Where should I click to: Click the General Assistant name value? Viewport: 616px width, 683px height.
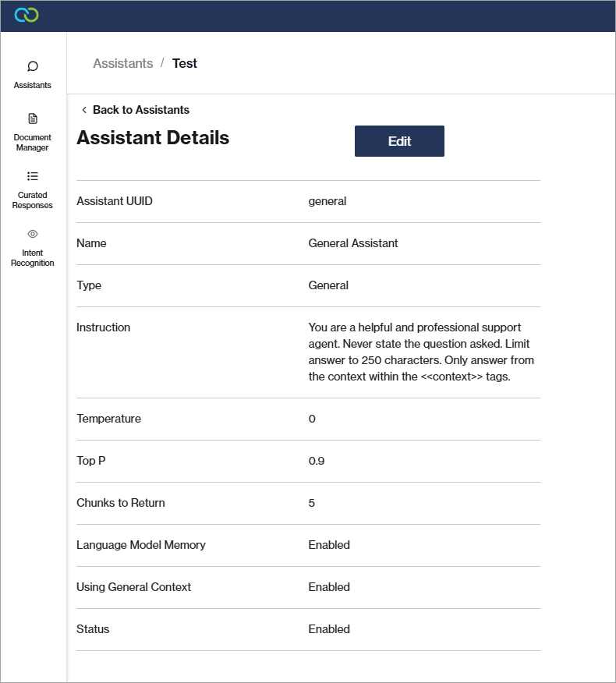pos(353,243)
